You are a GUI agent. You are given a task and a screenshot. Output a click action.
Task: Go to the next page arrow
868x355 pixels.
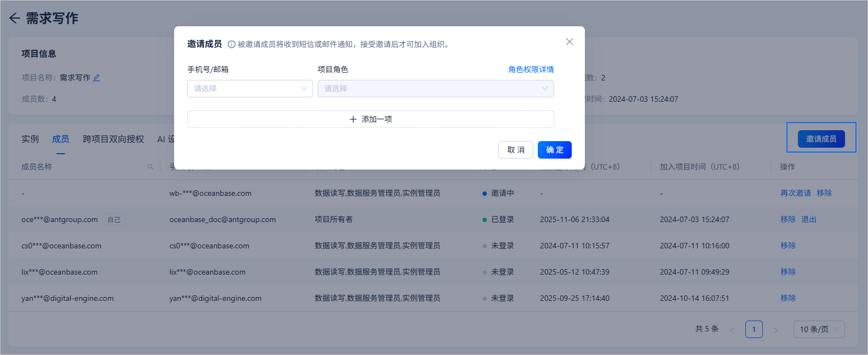pyautogui.click(x=775, y=330)
